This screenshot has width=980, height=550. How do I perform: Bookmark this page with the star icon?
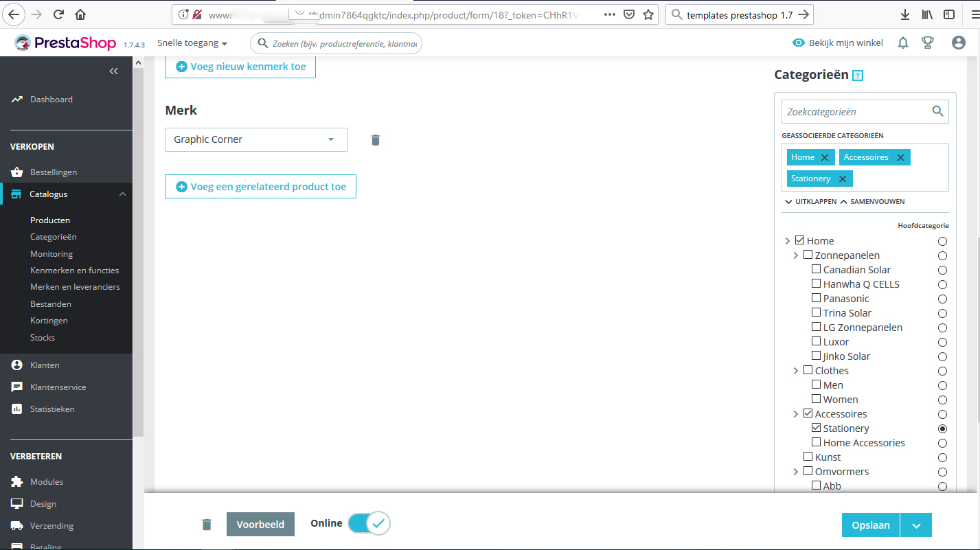pos(648,14)
